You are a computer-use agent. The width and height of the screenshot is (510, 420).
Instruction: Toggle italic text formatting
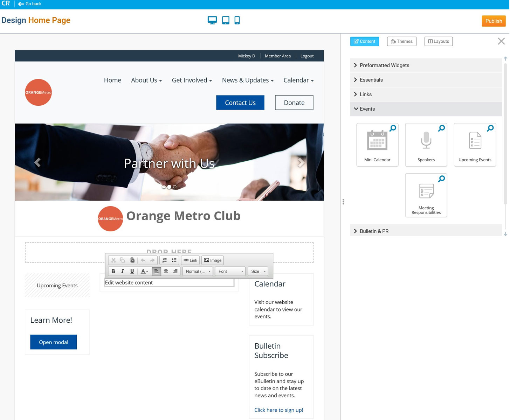coord(123,271)
